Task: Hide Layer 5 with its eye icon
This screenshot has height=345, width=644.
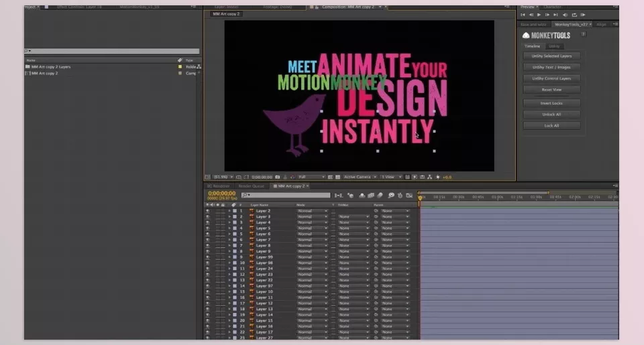Action: pos(207,228)
